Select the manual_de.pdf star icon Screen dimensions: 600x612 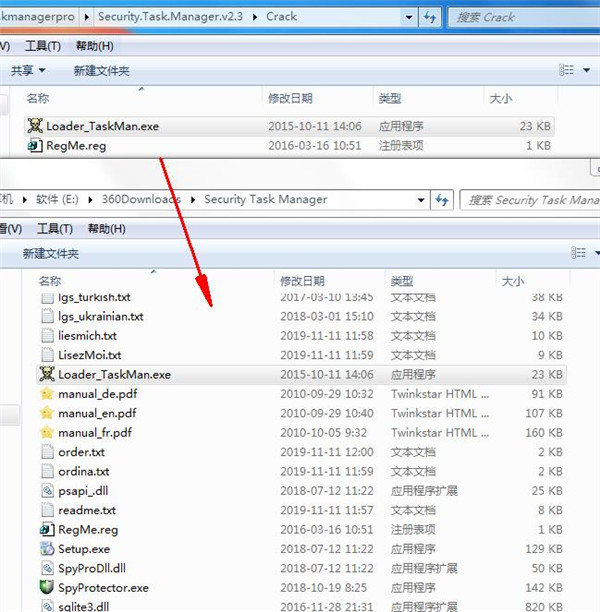[x=47, y=394]
